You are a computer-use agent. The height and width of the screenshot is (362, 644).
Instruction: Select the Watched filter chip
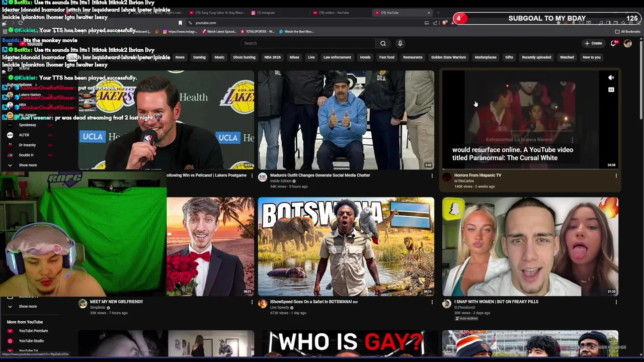567,57
